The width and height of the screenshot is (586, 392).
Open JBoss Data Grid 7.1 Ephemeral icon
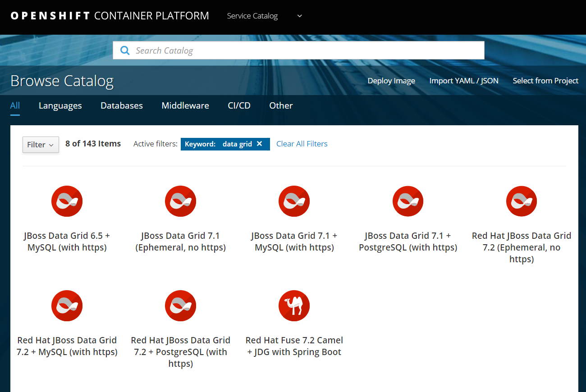point(181,201)
